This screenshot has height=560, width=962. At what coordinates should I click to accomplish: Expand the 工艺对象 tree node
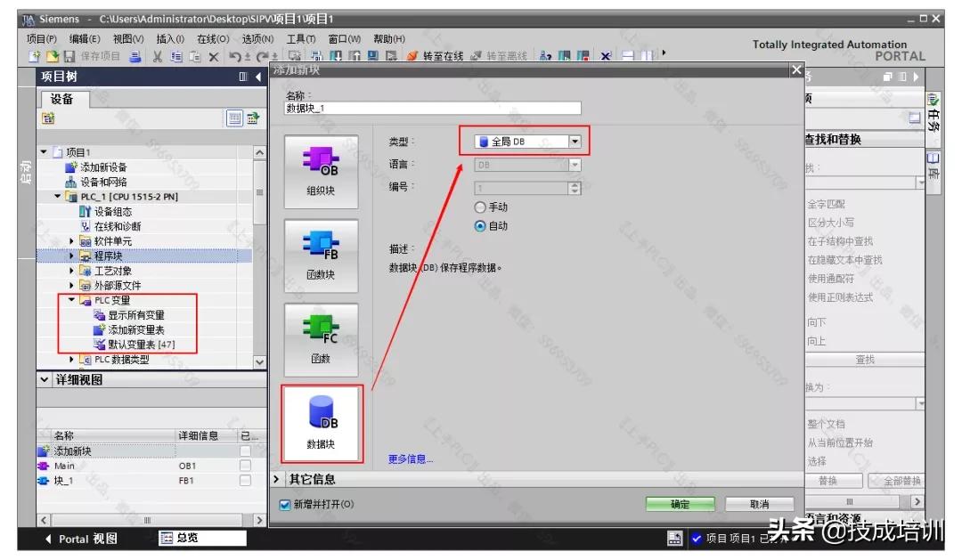[71, 271]
